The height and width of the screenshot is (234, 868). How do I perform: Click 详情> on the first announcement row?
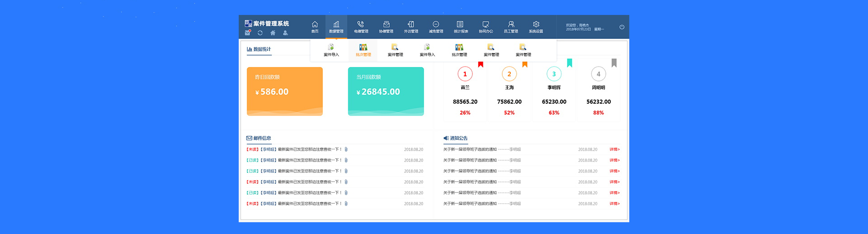click(614, 149)
